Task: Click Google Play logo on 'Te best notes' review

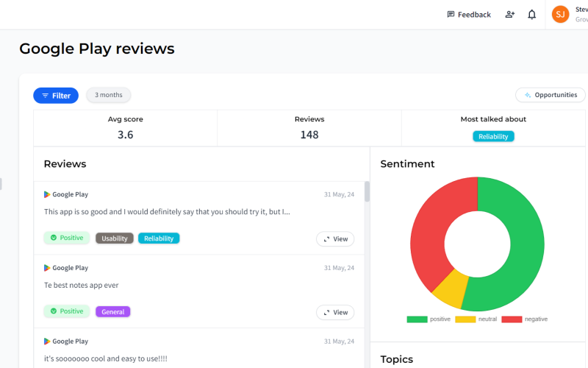Action: [x=47, y=268]
